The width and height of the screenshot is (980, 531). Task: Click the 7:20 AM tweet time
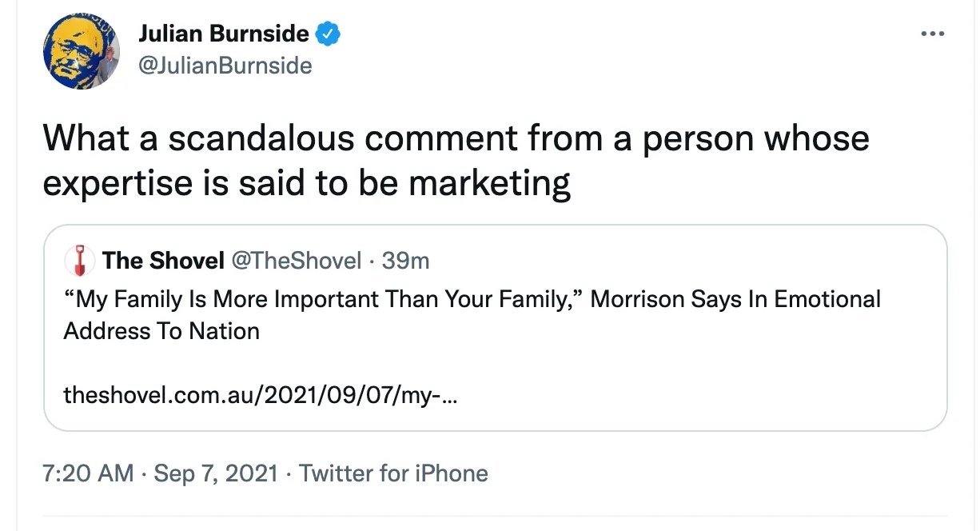87,473
